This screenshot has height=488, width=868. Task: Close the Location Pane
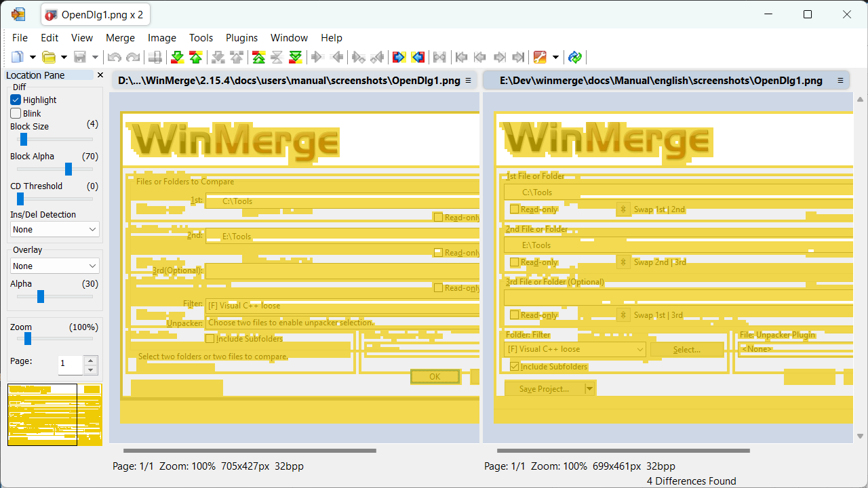pos(100,75)
